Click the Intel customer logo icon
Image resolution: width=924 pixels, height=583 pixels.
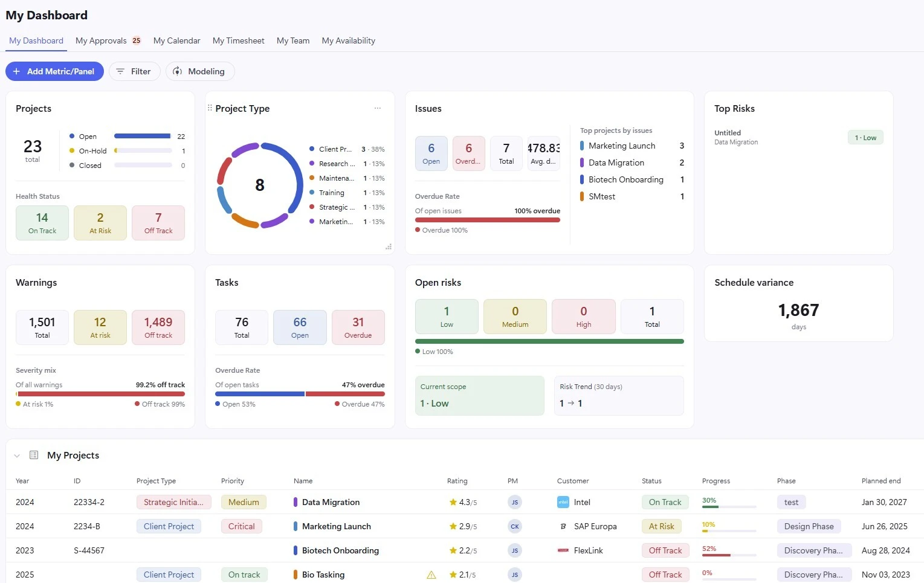(563, 502)
